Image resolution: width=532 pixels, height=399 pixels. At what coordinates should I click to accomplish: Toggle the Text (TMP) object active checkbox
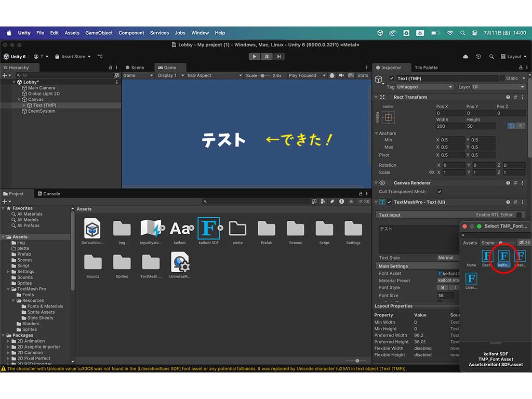coord(392,78)
